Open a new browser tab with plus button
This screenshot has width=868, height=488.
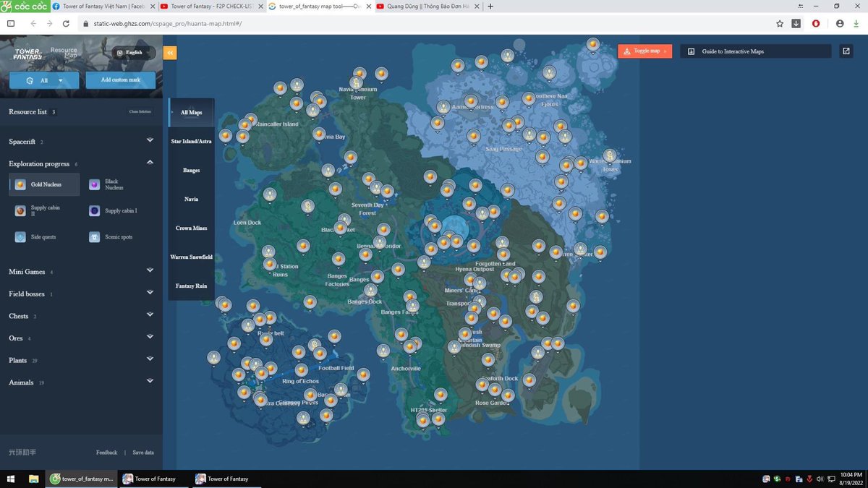coord(491,6)
